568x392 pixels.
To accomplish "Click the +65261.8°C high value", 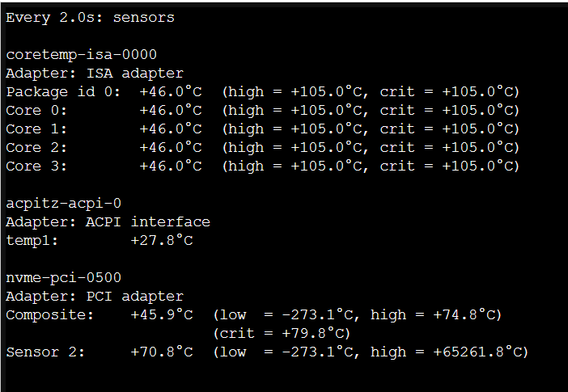I will pos(479,352).
